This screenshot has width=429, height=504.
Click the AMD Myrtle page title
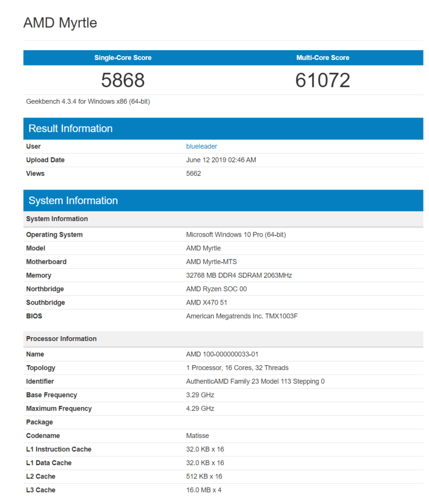tap(60, 23)
